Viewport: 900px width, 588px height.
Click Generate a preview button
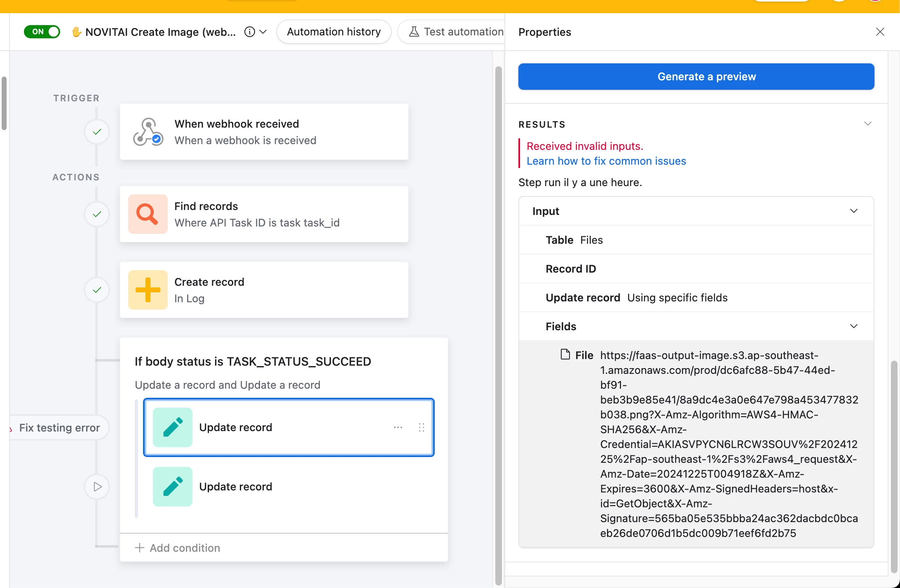(696, 77)
